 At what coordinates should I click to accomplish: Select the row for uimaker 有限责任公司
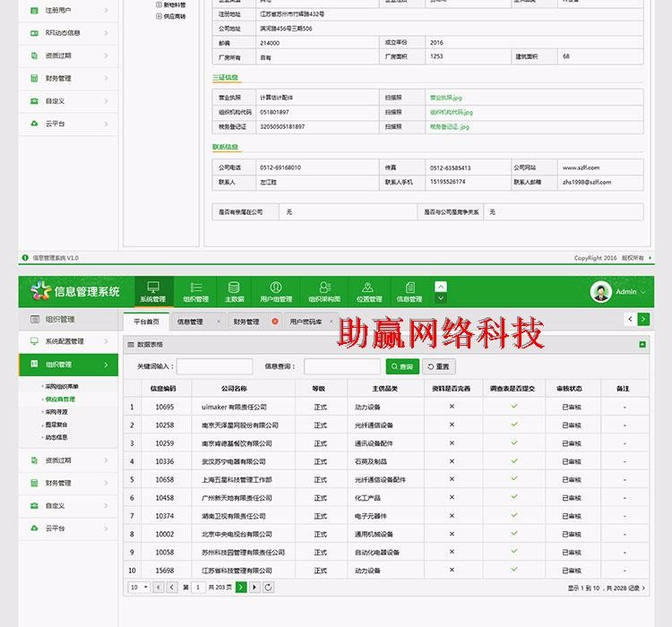(x=386, y=407)
